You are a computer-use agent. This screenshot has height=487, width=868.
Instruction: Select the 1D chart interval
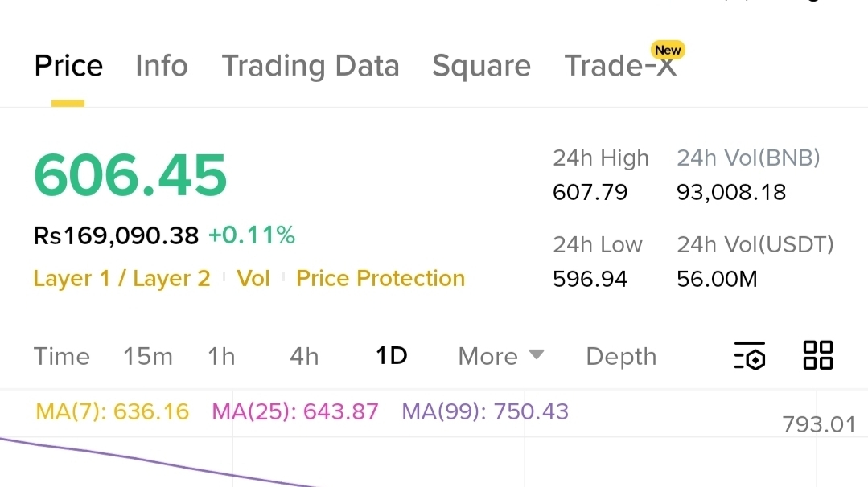392,356
